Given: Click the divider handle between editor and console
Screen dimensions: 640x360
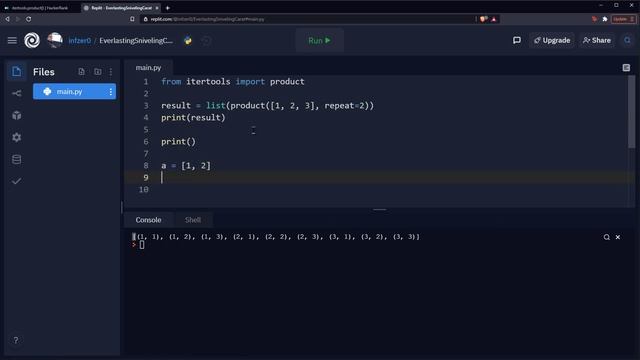Looking at the screenshot, I should click(x=380, y=209).
